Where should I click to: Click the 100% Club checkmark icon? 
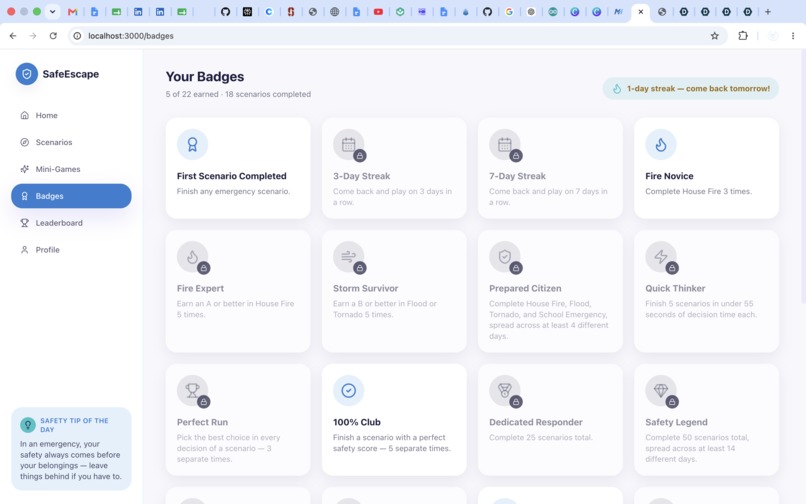[349, 390]
